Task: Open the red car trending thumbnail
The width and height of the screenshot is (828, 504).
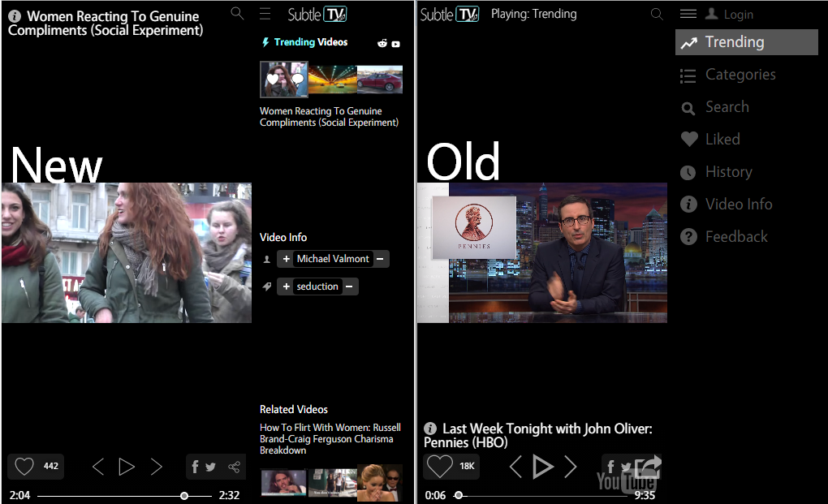Action: pyautogui.click(x=380, y=80)
